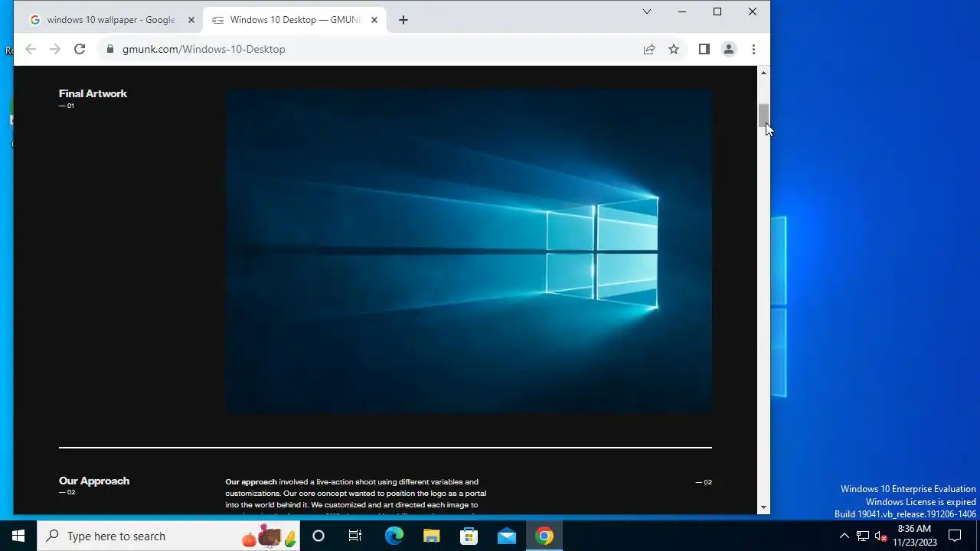This screenshot has width=980, height=551.
Task: Minimize the Chrome window
Action: pos(682,11)
